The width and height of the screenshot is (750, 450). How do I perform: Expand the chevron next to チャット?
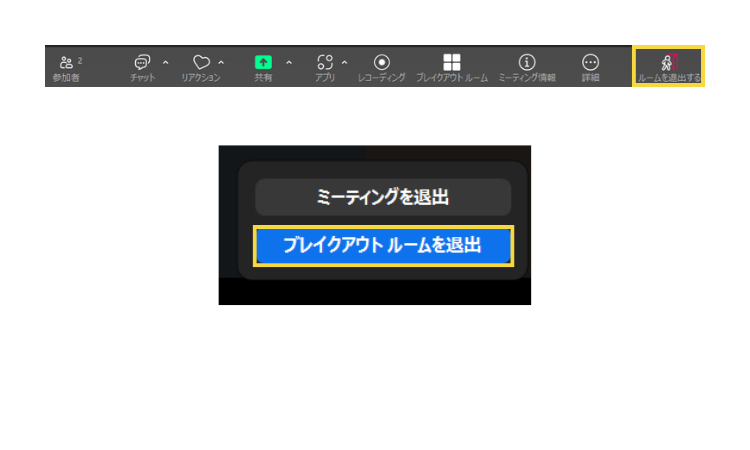pos(165,62)
